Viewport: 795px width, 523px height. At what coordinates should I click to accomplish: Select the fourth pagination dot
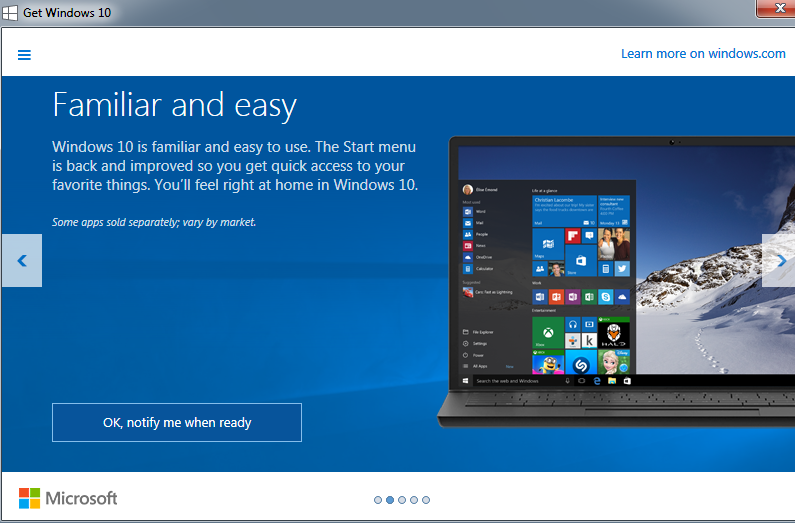414,499
